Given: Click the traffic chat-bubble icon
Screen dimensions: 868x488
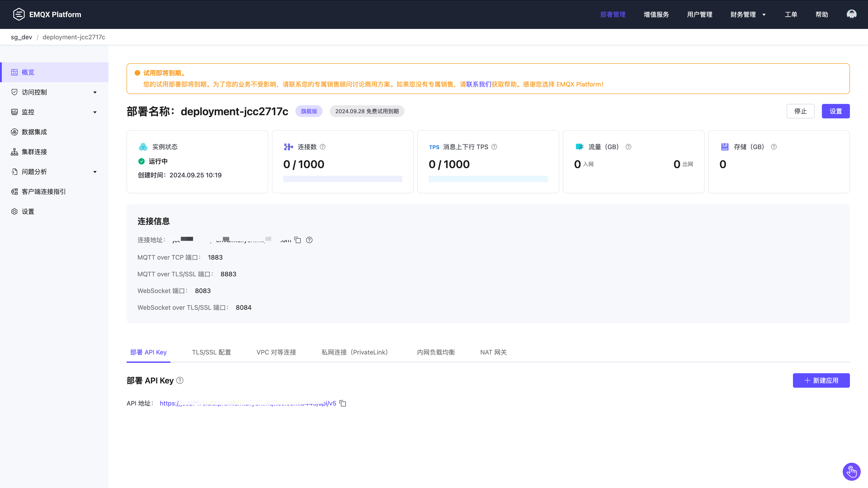Looking at the screenshot, I should [580, 146].
